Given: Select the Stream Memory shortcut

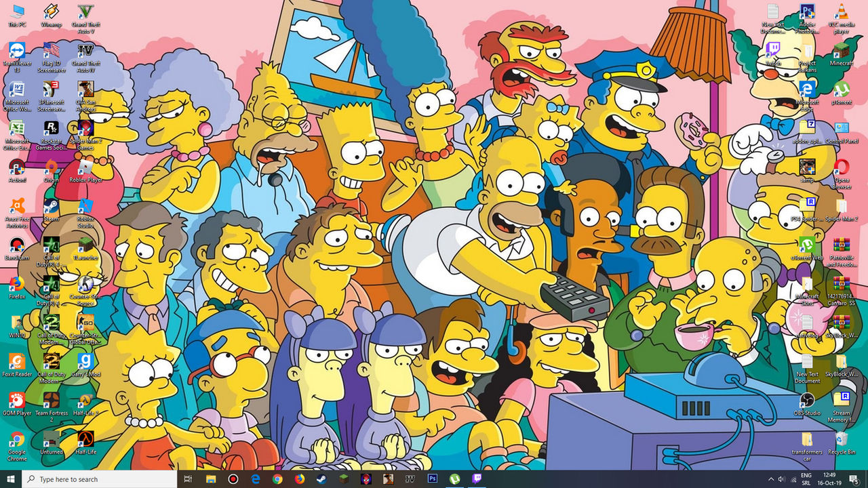Looking at the screenshot, I should [842, 406].
